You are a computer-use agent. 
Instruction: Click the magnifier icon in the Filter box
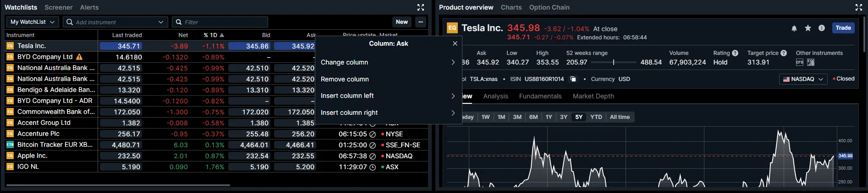pyautogui.click(x=178, y=22)
